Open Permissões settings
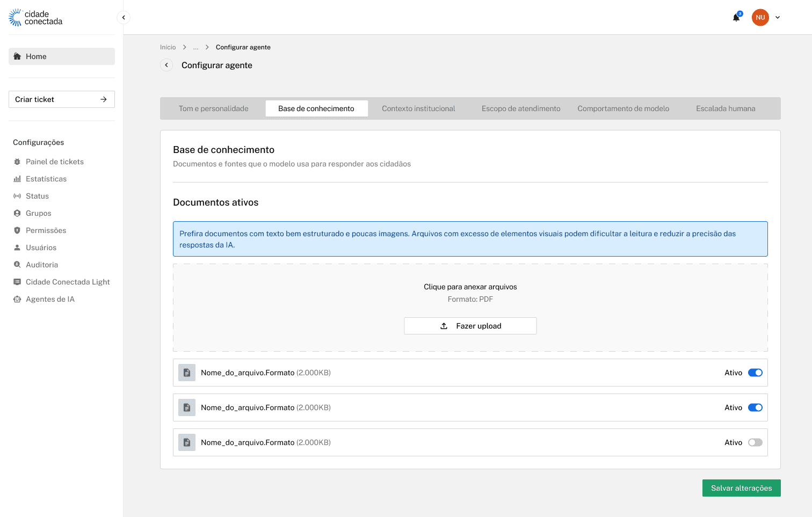Viewport: 812px width, 517px height. coord(40,230)
